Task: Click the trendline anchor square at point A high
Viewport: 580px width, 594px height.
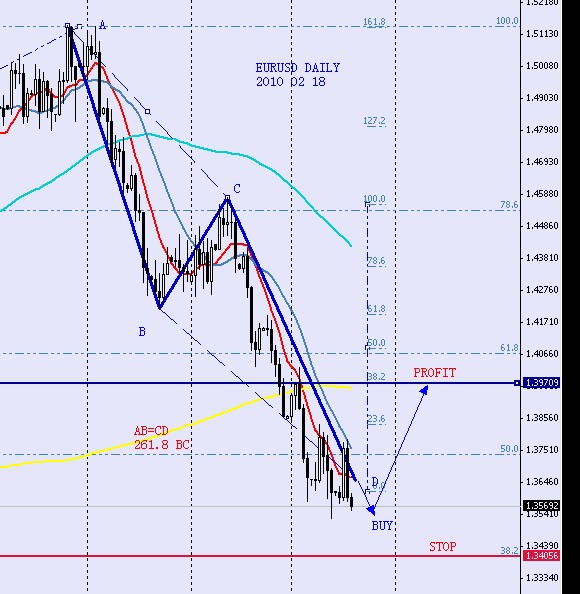Action: (67, 26)
